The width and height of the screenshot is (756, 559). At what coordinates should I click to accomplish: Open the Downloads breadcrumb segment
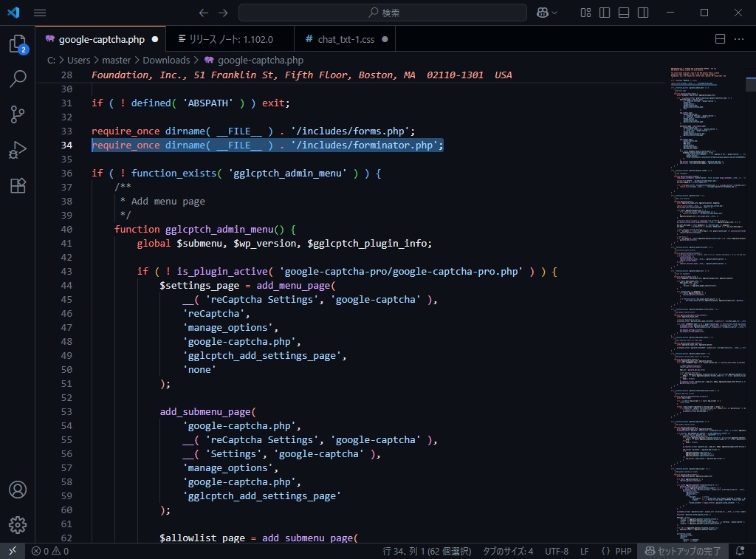pos(166,61)
